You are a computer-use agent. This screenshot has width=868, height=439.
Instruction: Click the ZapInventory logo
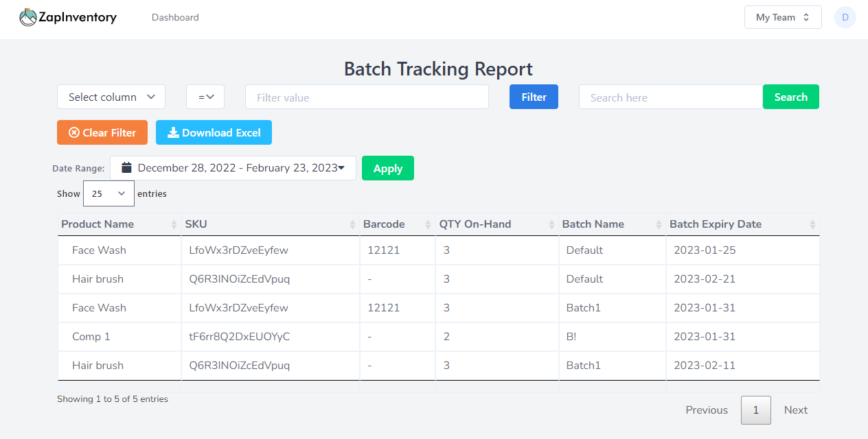[68, 17]
